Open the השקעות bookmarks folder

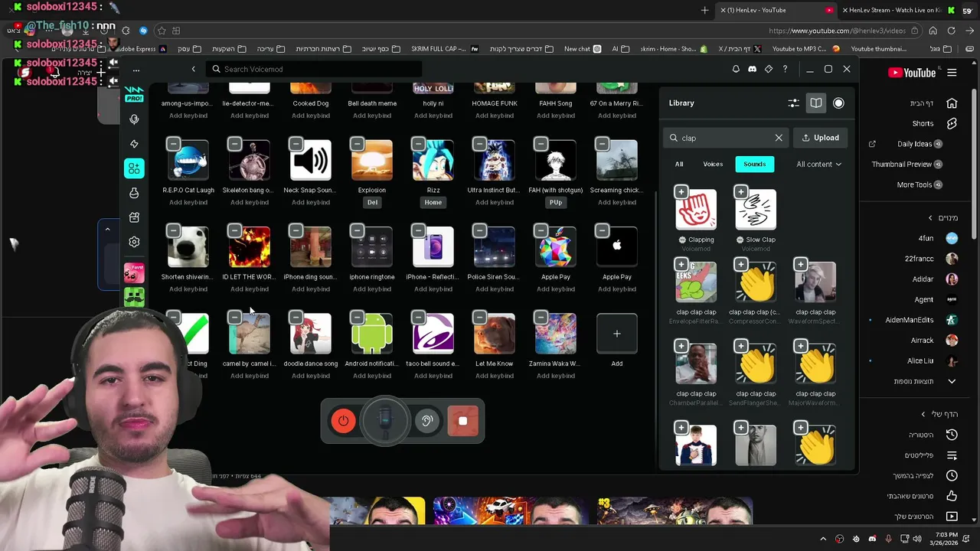pos(230,49)
